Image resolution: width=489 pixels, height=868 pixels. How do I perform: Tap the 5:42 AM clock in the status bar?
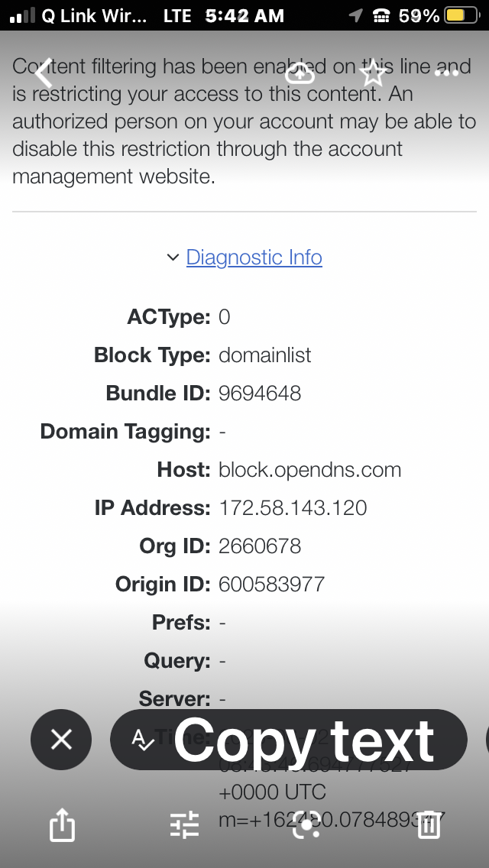244,15
